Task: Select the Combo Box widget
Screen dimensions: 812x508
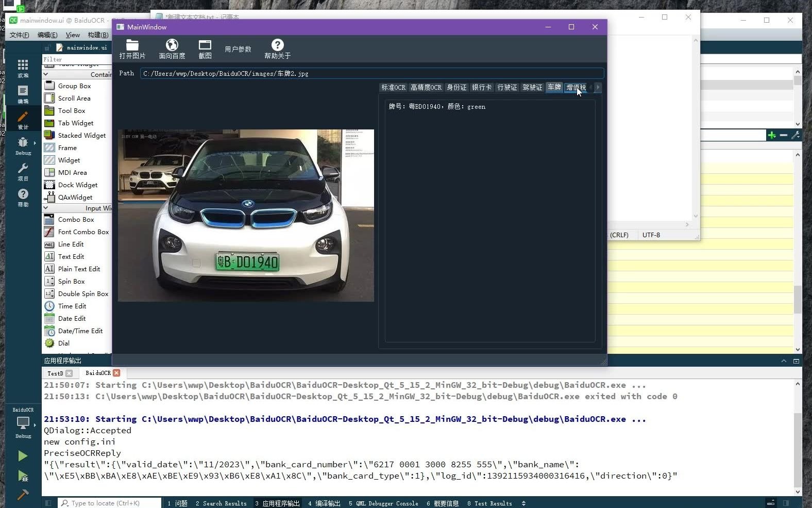Action: (x=77, y=220)
